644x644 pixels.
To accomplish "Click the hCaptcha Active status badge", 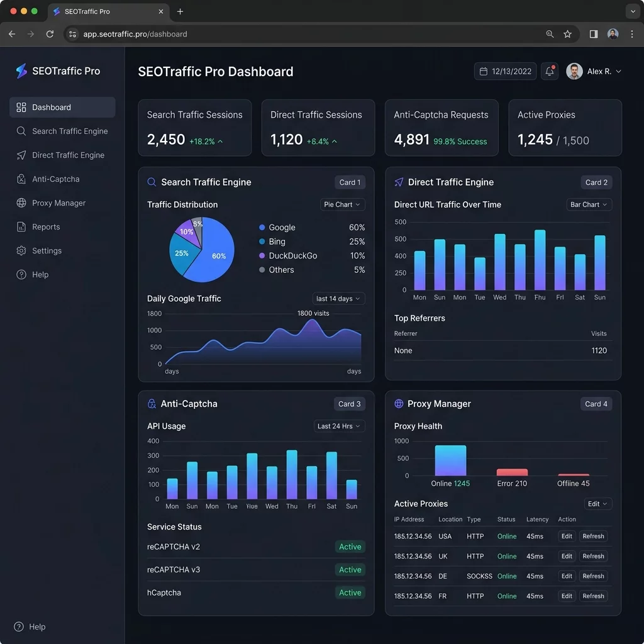I will coord(350,592).
